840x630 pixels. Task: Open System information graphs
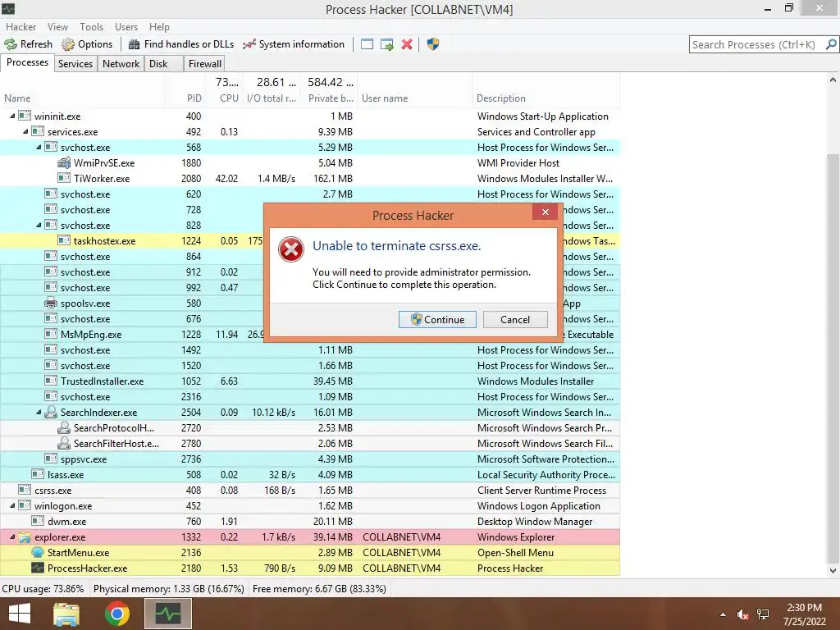(x=294, y=44)
